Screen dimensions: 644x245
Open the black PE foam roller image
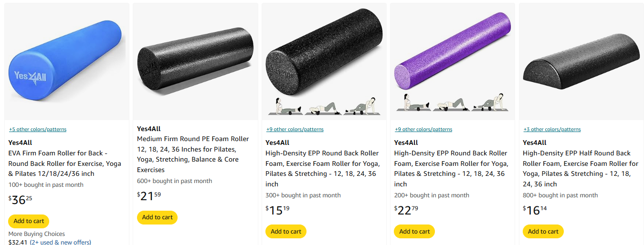[195, 62]
